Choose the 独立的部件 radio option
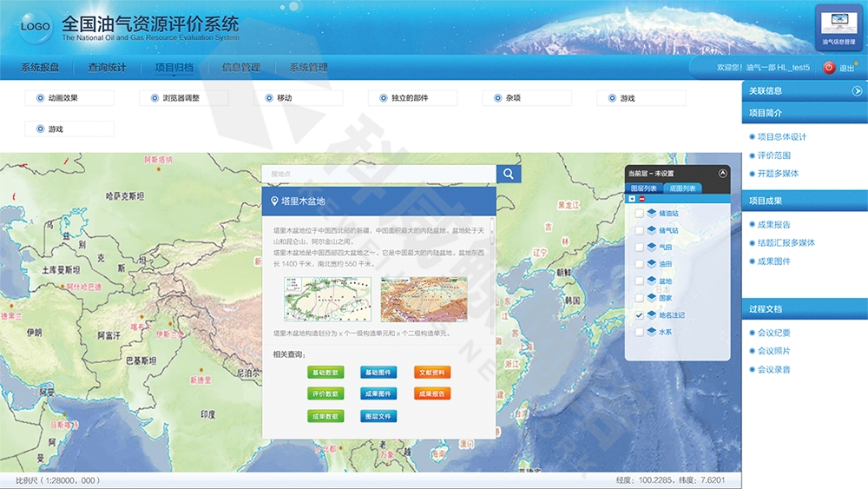Viewport: 868px width, 489px height. pos(383,98)
